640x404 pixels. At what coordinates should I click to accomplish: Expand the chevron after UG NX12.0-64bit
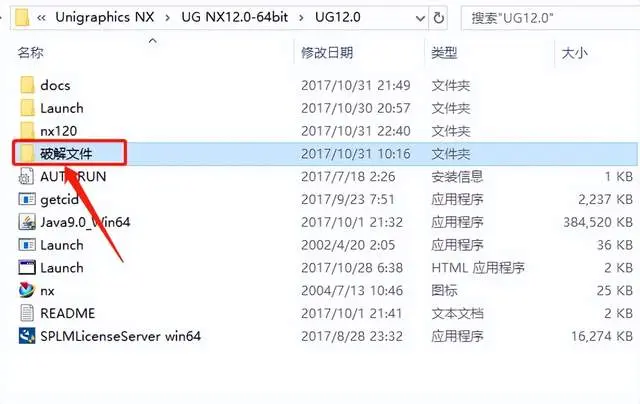301,18
